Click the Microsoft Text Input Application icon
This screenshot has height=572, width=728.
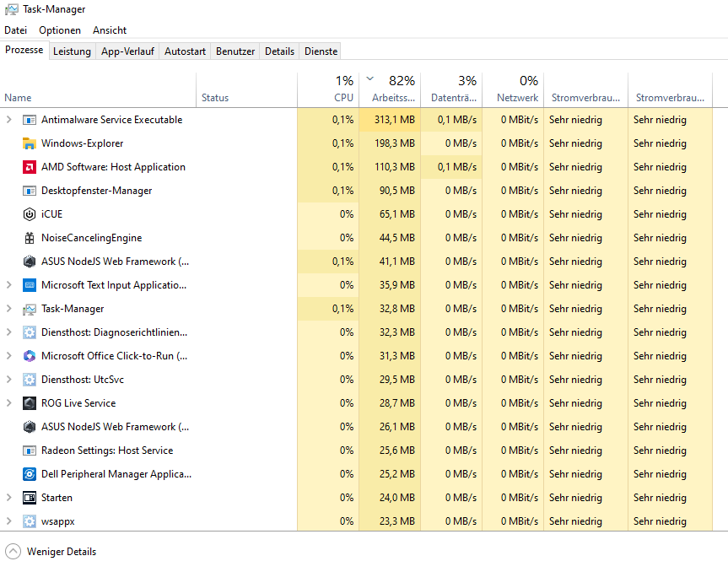pyautogui.click(x=30, y=285)
